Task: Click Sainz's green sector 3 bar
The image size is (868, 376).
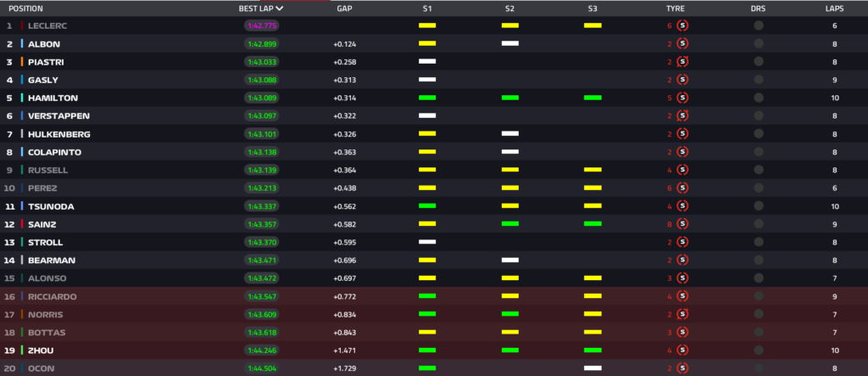Action: (593, 224)
